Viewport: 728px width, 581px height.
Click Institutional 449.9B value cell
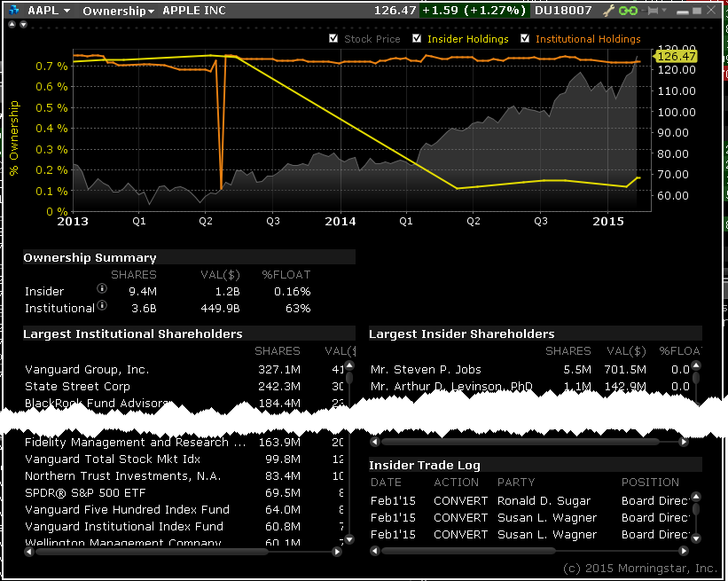[220, 309]
